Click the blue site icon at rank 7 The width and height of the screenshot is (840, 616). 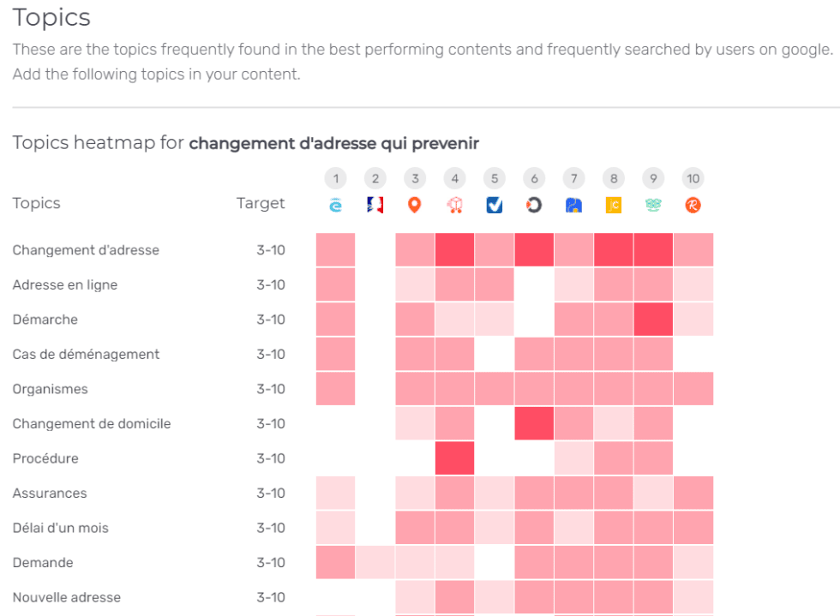coord(573,205)
